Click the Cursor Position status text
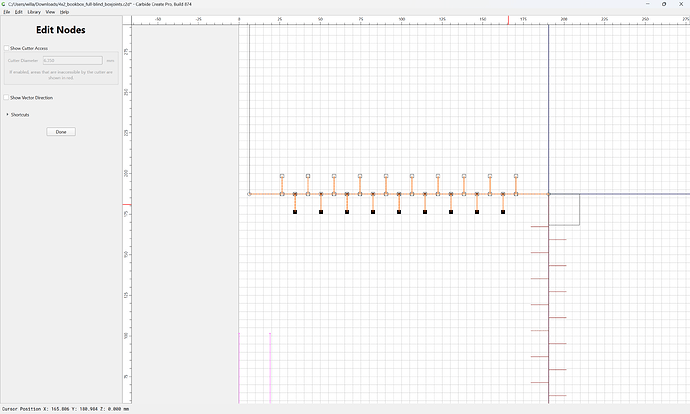The height and width of the screenshot is (414, 690). tap(65, 409)
